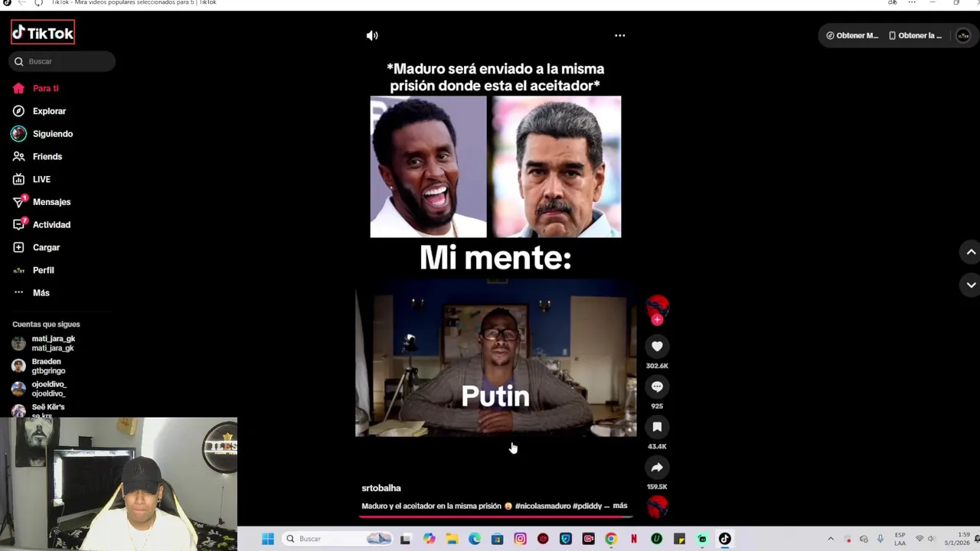The image size is (980, 551).
Task: Open File Explorer from the taskbar
Action: [x=452, y=539]
